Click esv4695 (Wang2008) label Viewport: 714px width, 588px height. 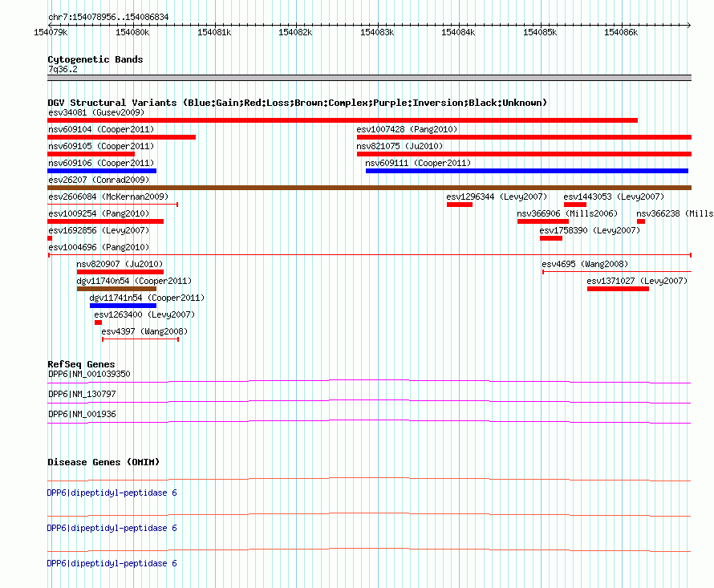coord(585,264)
